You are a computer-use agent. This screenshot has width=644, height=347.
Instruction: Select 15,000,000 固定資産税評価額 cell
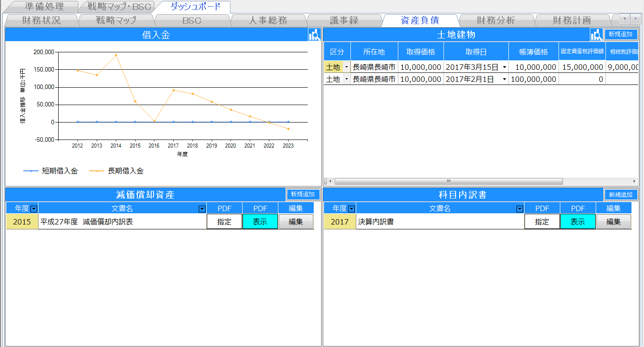pyautogui.click(x=582, y=68)
